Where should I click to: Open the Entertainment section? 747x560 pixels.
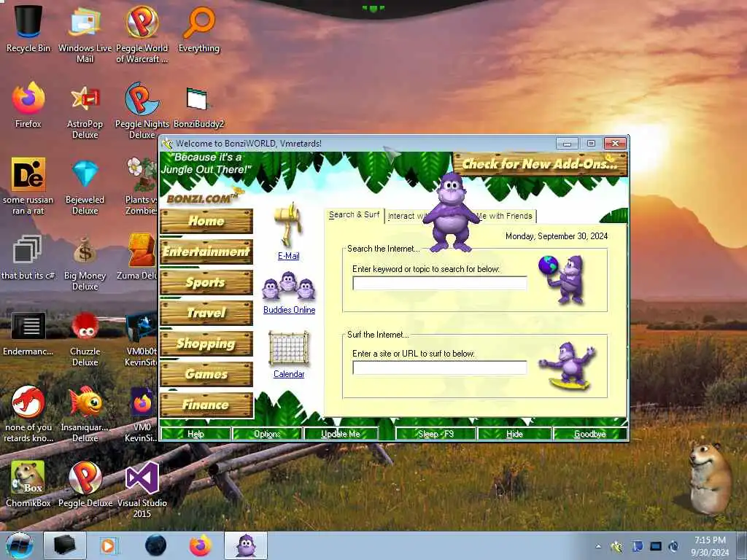(206, 252)
